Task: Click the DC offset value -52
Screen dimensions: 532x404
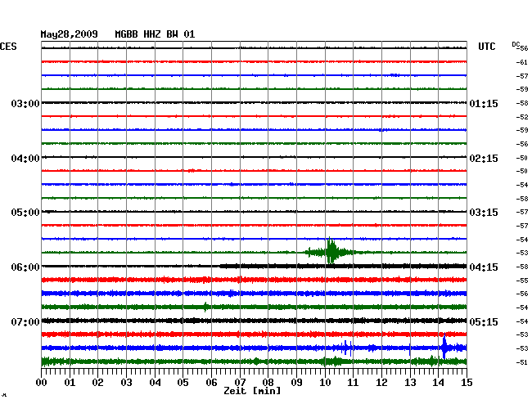Action: click(x=522, y=117)
